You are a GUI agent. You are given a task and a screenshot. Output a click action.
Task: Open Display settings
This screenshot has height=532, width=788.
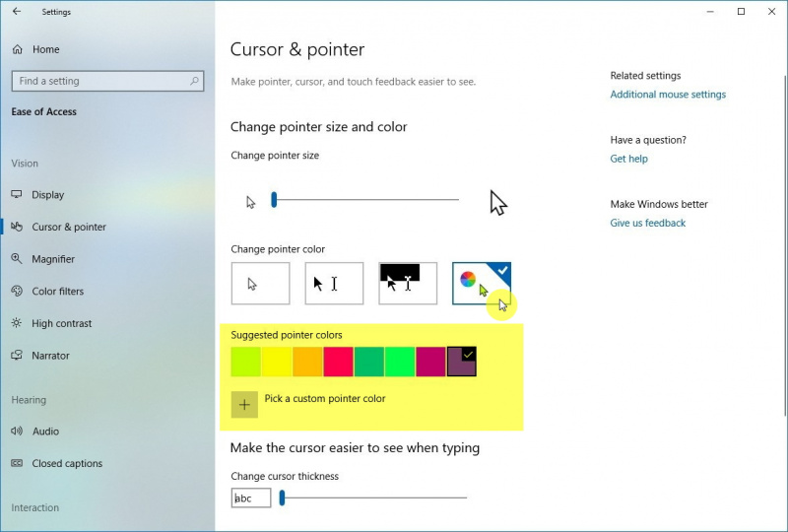[47, 195]
